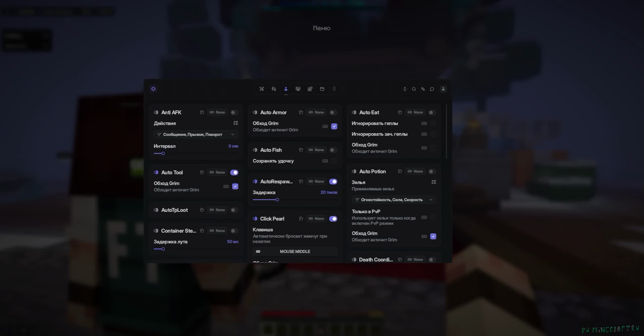Switch to the footsteps movement category
Viewport: 644px width, 336px height.
[274, 89]
